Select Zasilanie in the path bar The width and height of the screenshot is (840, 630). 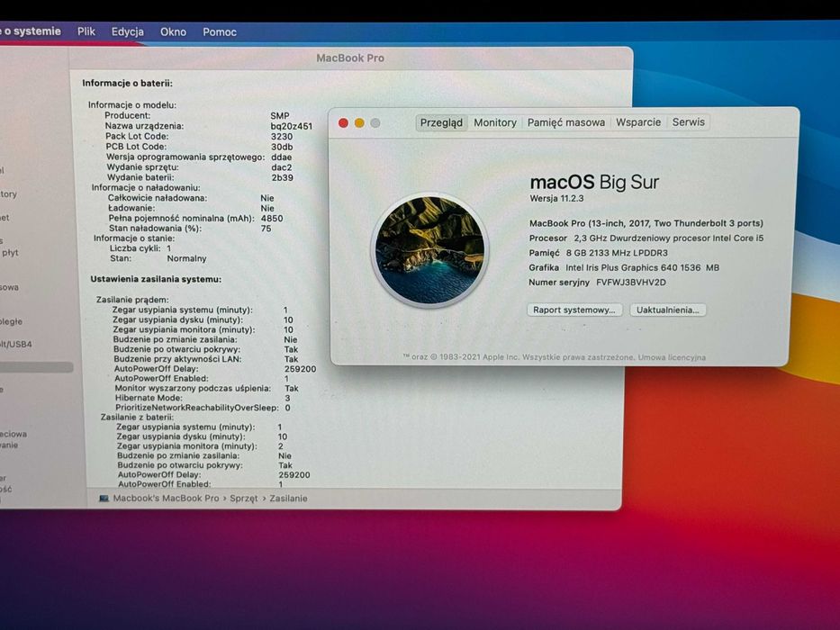point(288,499)
